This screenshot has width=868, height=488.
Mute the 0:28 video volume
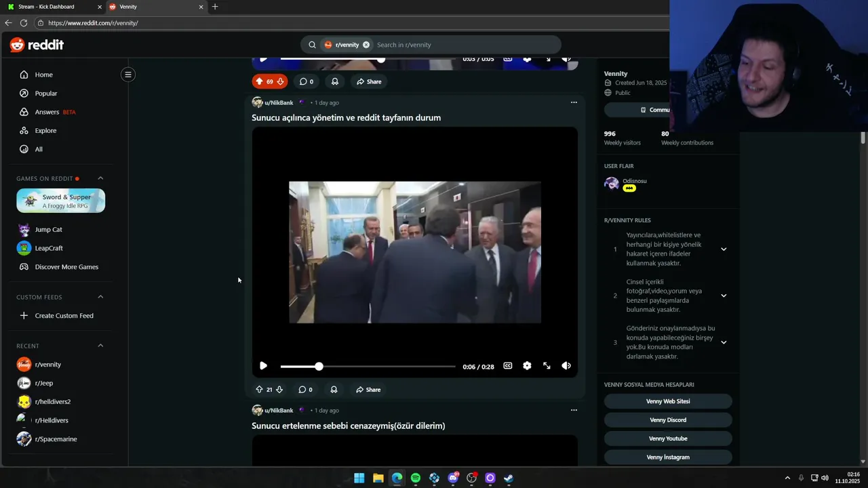tap(566, 366)
